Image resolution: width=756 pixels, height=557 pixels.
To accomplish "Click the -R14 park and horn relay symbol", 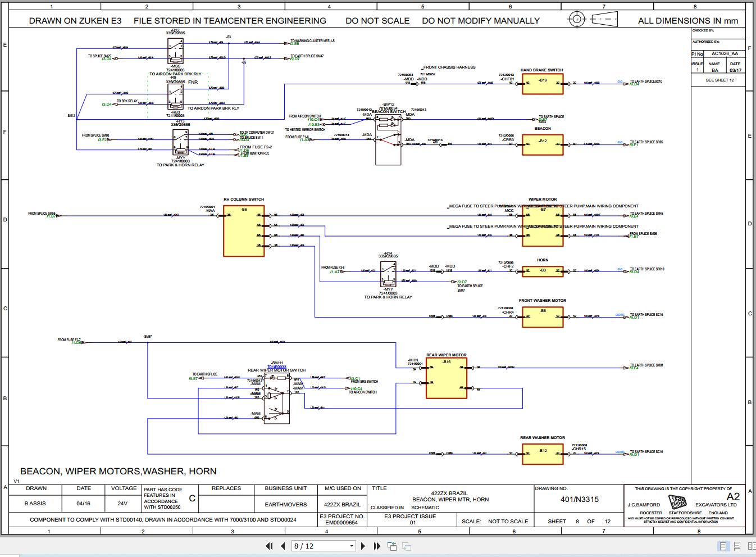I will point(388,274).
